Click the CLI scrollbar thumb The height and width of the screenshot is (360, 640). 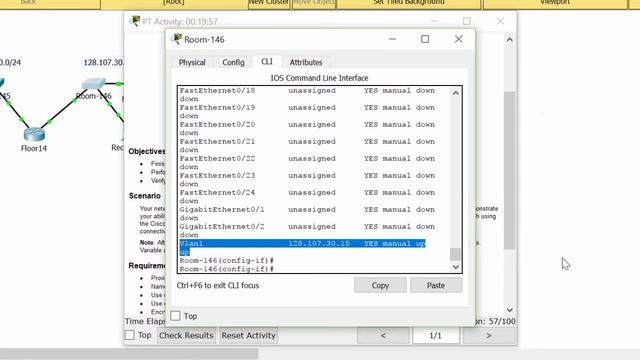click(456, 254)
